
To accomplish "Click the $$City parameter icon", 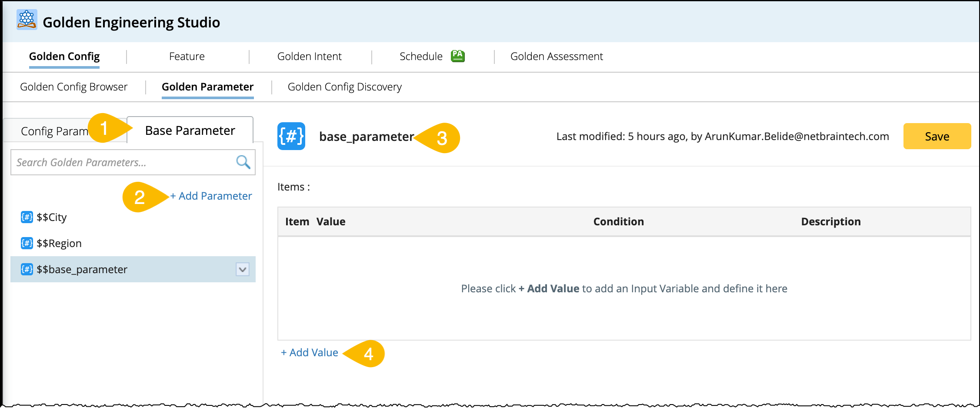I will (x=27, y=217).
